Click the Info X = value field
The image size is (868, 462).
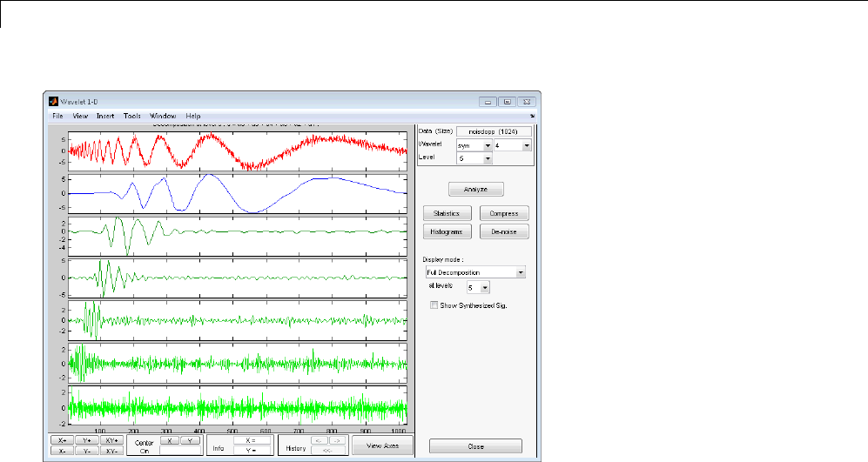point(252,441)
